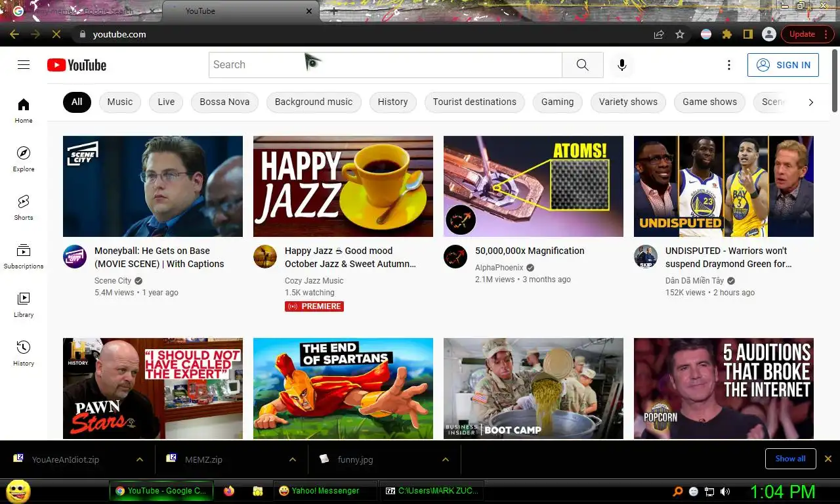Expand options for YouAreAnIdiot.zip download
Image resolution: width=840 pixels, height=504 pixels.
pyautogui.click(x=140, y=459)
